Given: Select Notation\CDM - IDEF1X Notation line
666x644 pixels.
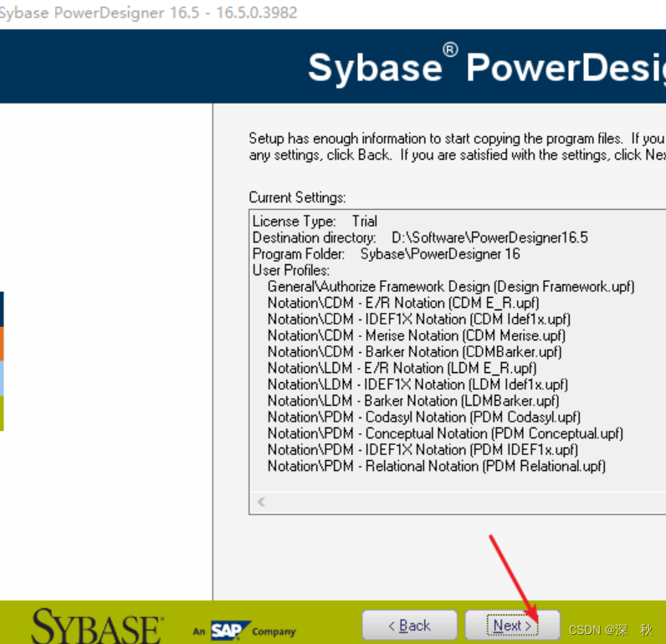Looking at the screenshot, I should click(x=419, y=319).
